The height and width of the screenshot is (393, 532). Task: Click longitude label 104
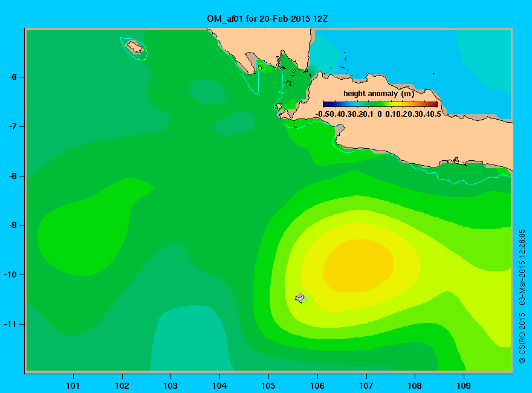click(x=219, y=386)
